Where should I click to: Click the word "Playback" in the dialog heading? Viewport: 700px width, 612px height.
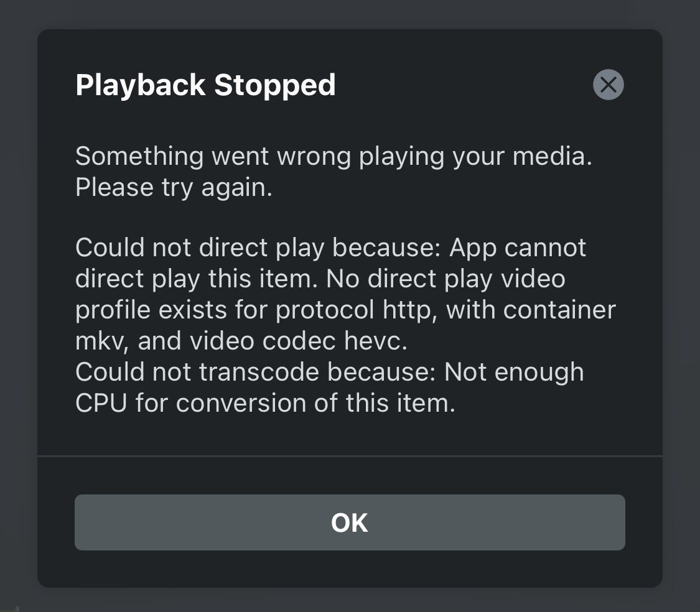140,85
